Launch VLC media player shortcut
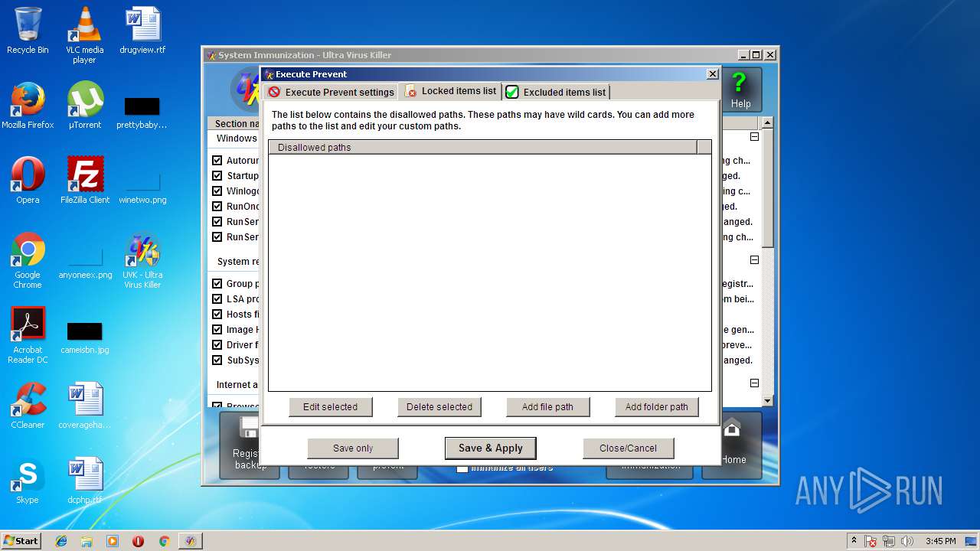980x551 pixels. (x=84, y=35)
